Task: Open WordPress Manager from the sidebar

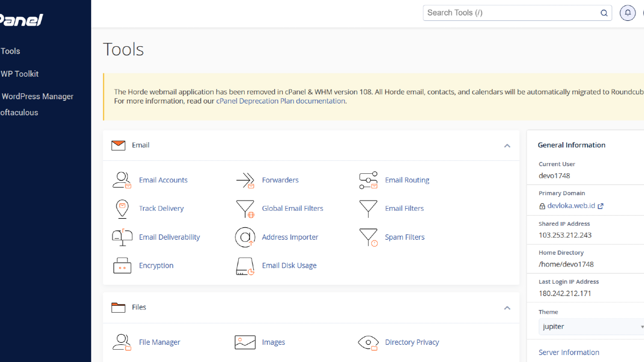Action: tap(38, 97)
